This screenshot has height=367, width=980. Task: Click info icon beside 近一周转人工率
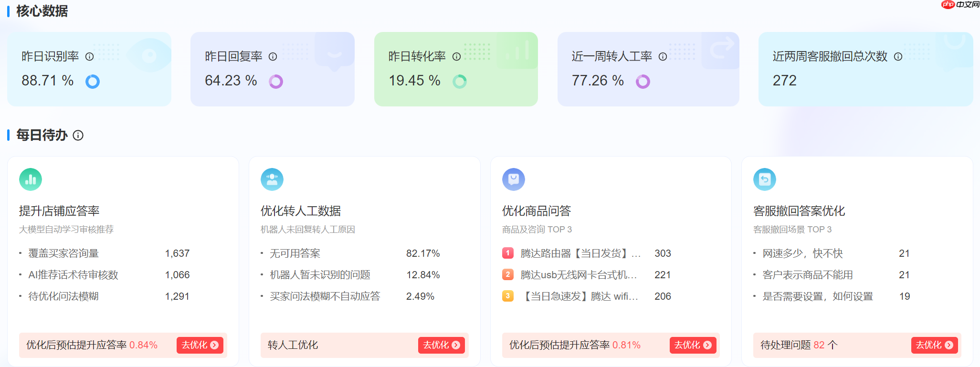coord(663,56)
